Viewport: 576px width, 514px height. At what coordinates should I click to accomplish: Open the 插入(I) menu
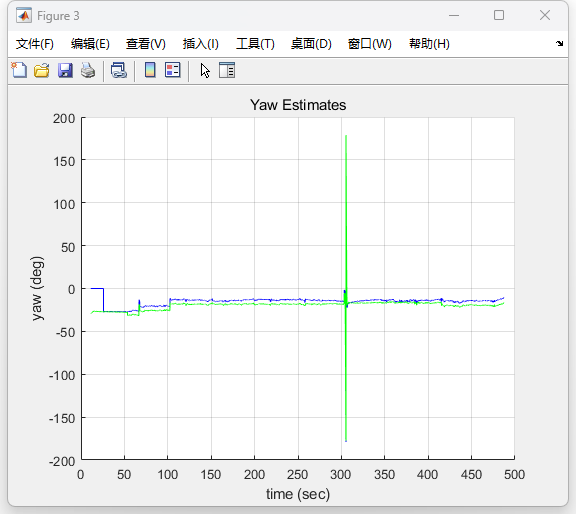[201, 44]
